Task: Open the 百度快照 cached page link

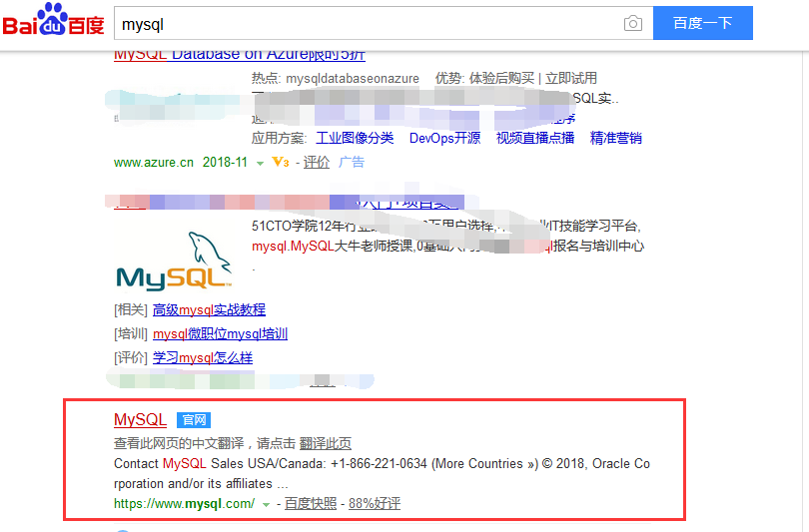Action: [x=311, y=504]
